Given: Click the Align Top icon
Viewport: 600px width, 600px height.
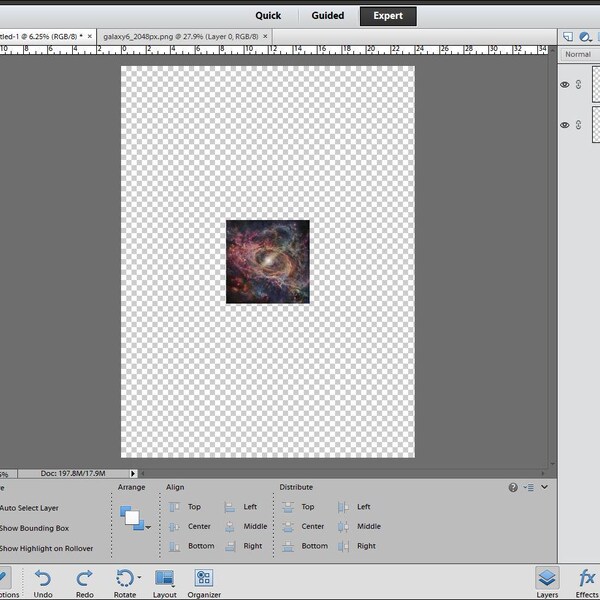Looking at the screenshot, I should coord(174,507).
